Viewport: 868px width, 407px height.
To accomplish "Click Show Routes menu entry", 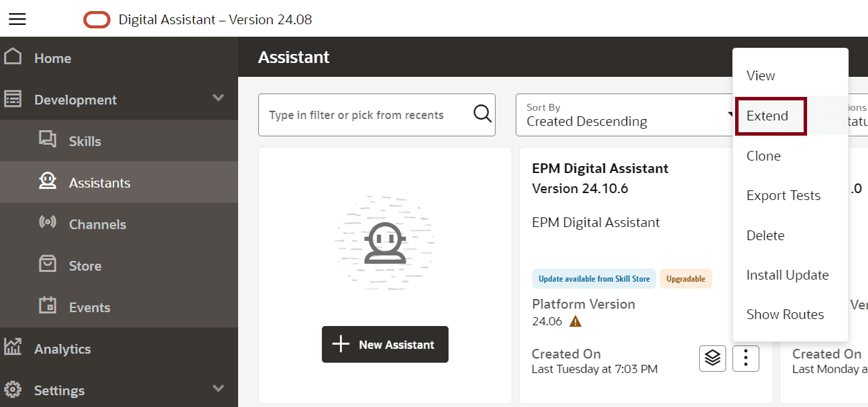I will (785, 314).
